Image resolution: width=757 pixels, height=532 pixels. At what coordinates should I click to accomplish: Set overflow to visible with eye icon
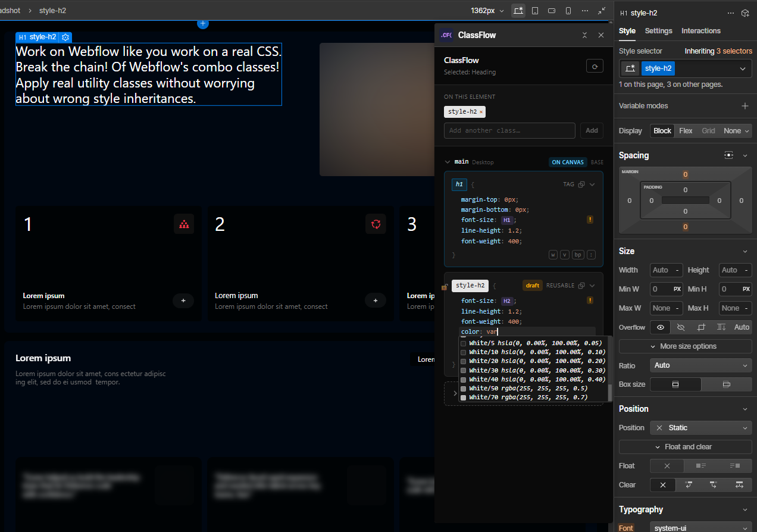tap(660, 327)
